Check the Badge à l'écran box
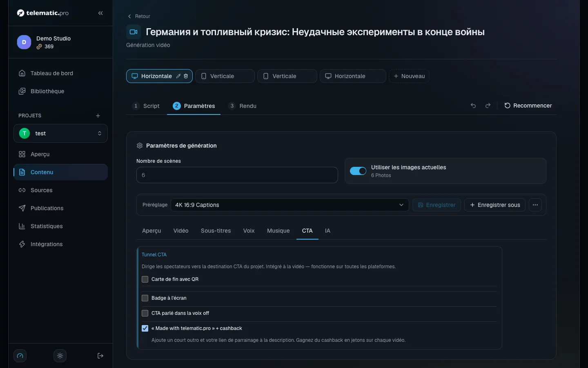The height and width of the screenshot is (368, 588). pos(145,298)
